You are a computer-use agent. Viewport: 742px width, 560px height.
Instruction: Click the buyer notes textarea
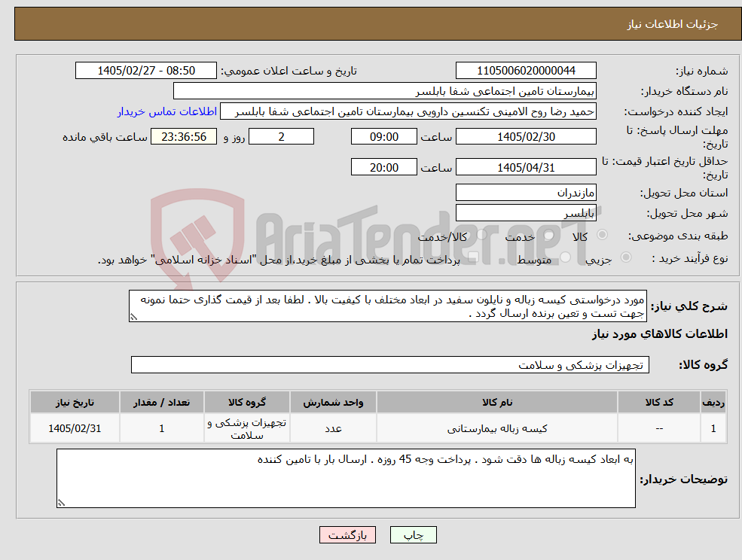pyautogui.click(x=346, y=478)
